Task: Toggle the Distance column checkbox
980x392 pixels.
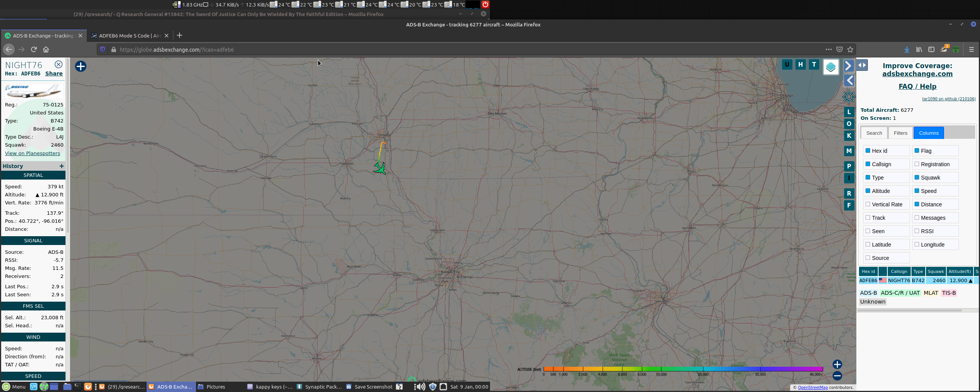Action: click(917, 204)
